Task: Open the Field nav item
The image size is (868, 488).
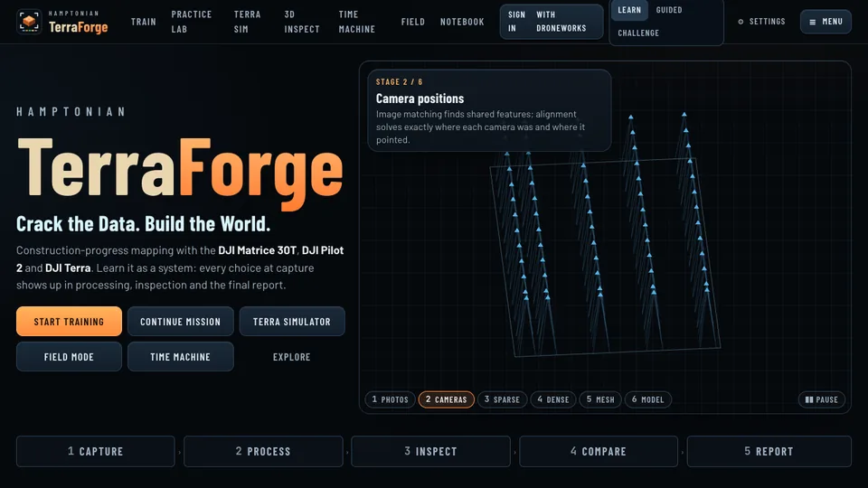Action: pos(413,22)
